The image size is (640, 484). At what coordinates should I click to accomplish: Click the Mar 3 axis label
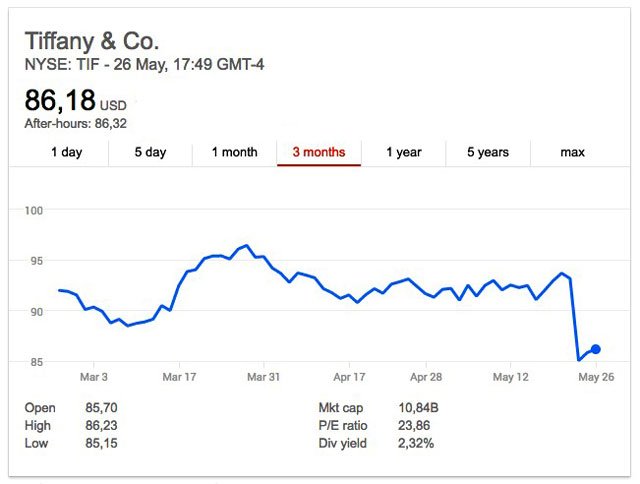(x=94, y=377)
